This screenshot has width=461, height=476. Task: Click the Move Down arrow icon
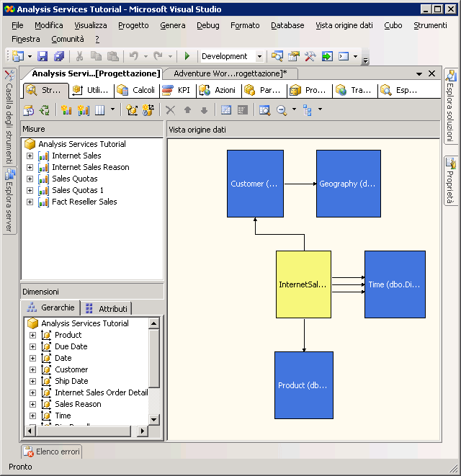pos(205,110)
